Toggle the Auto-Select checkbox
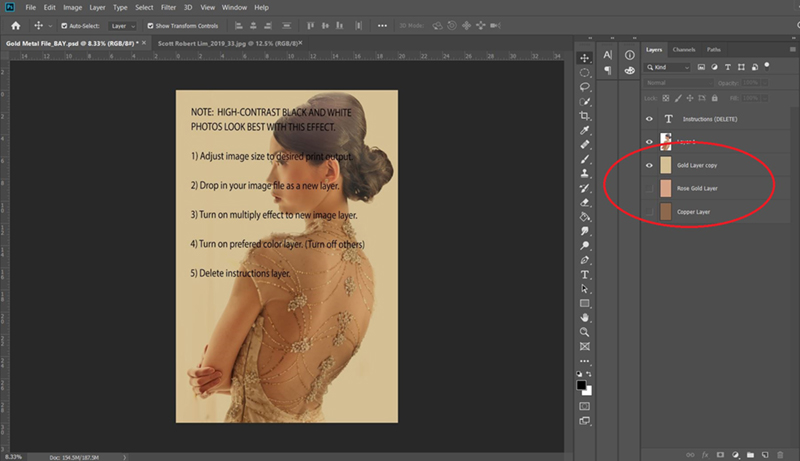The image size is (800, 461). (64, 25)
